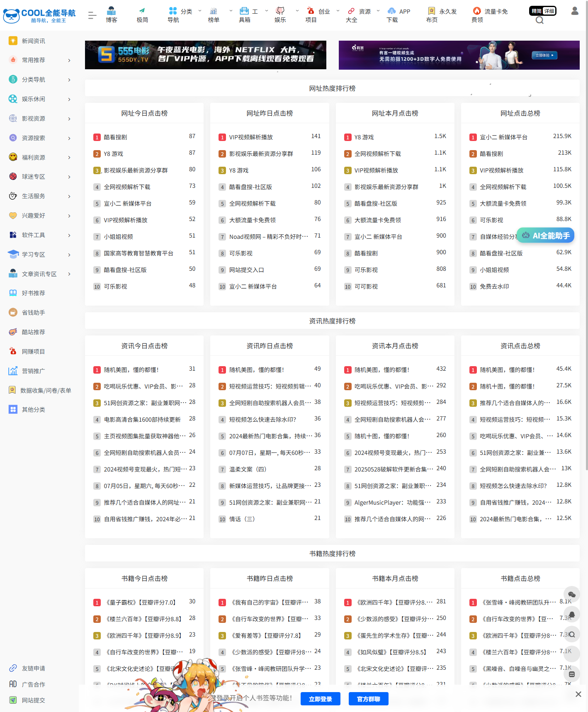Open the 分类导航 top nav dropdown arrow
Viewport: 588px width, 712px height.
[200, 11]
